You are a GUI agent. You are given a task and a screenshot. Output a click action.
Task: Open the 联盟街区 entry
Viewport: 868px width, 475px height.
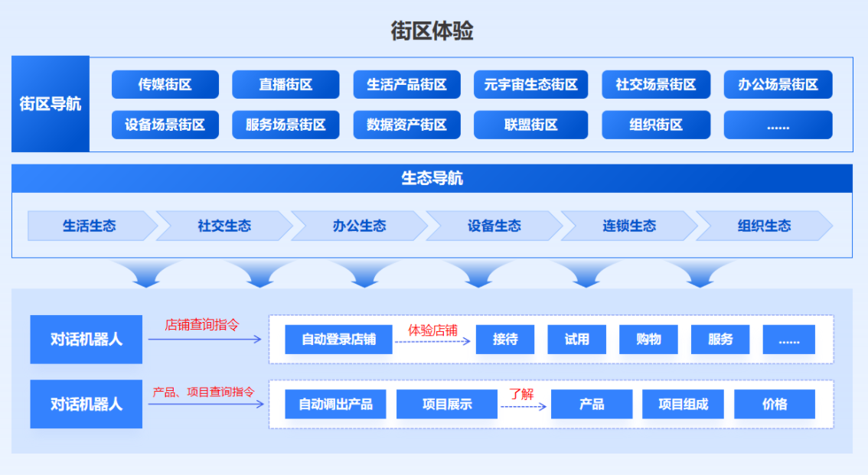click(530, 125)
